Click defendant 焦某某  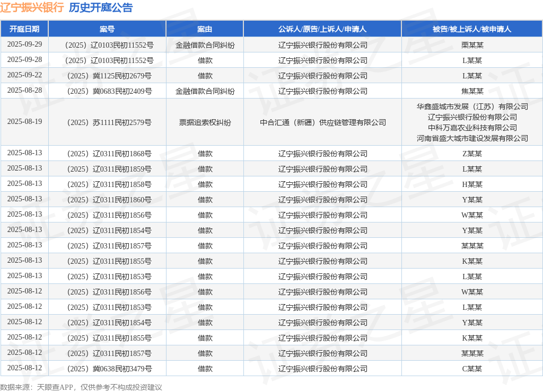click(472, 91)
